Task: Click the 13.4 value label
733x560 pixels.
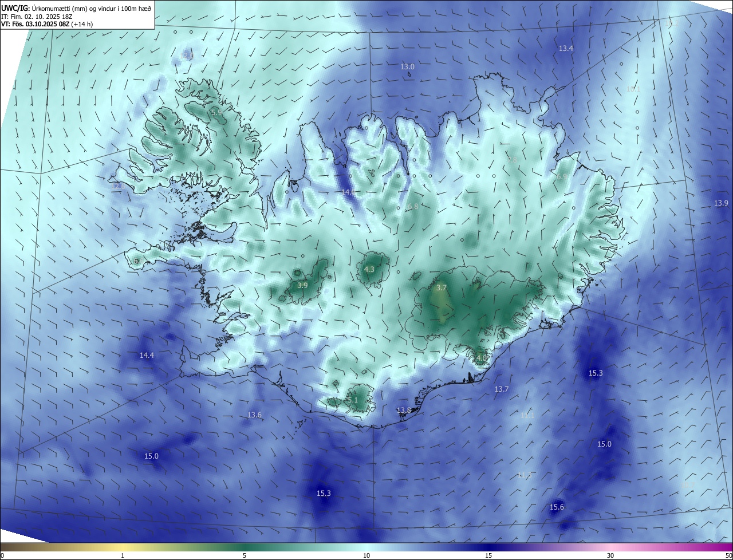Action: (566, 49)
